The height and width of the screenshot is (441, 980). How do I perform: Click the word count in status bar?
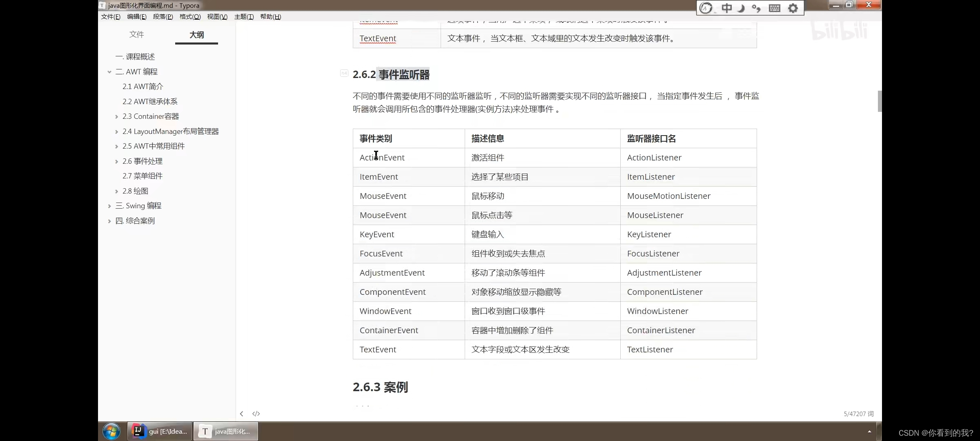pyautogui.click(x=858, y=414)
